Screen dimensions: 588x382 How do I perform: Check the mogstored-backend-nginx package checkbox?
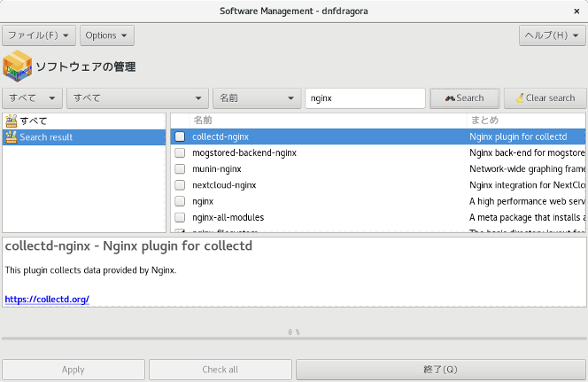[x=180, y=152]
